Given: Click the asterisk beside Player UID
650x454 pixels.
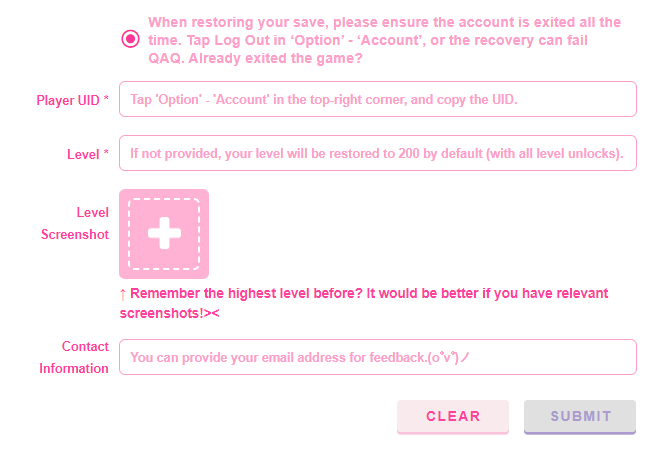Looking at the screenshot, I should (106, 101).
